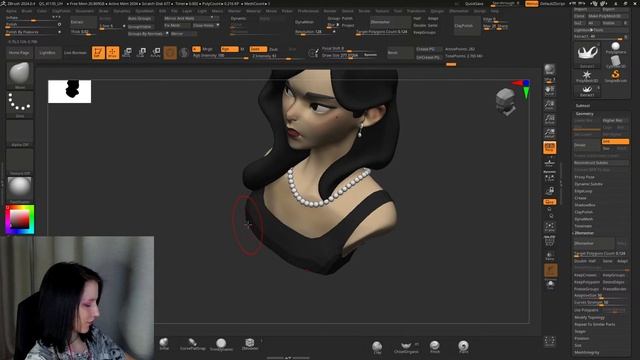Expand the Dynamic Subdiv subsection
640x360 pixels.
(589, 184)
